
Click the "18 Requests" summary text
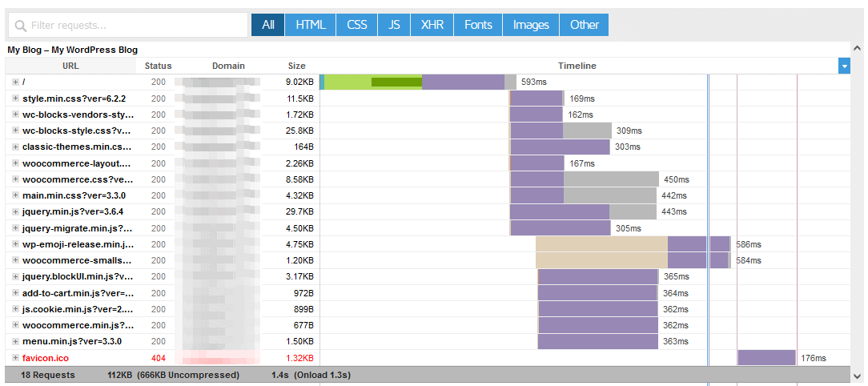click(47, 375)
